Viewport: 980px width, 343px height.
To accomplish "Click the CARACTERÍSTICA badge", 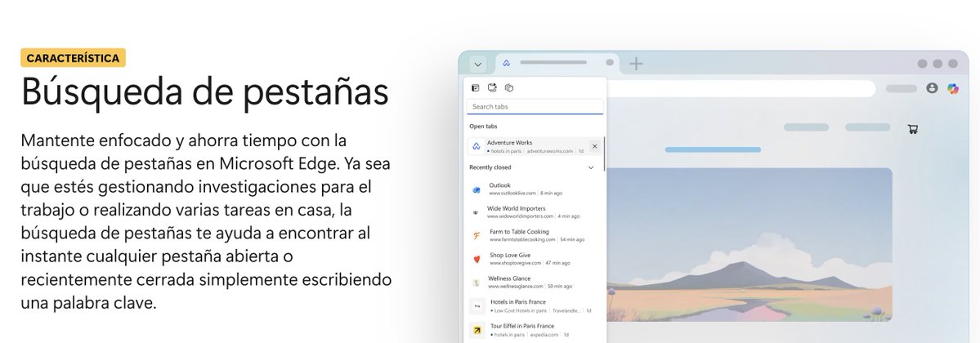I will coord(73,57).
